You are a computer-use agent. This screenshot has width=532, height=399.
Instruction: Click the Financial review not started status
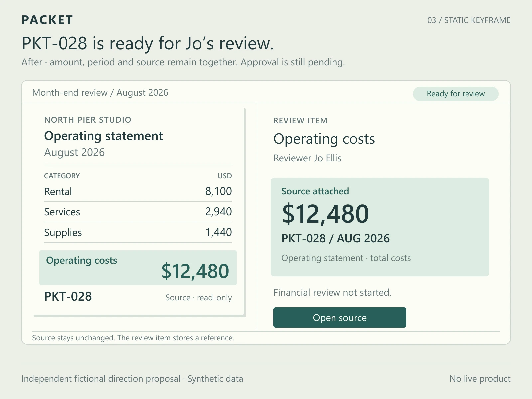pyautogui.click(x=332, y=292)
